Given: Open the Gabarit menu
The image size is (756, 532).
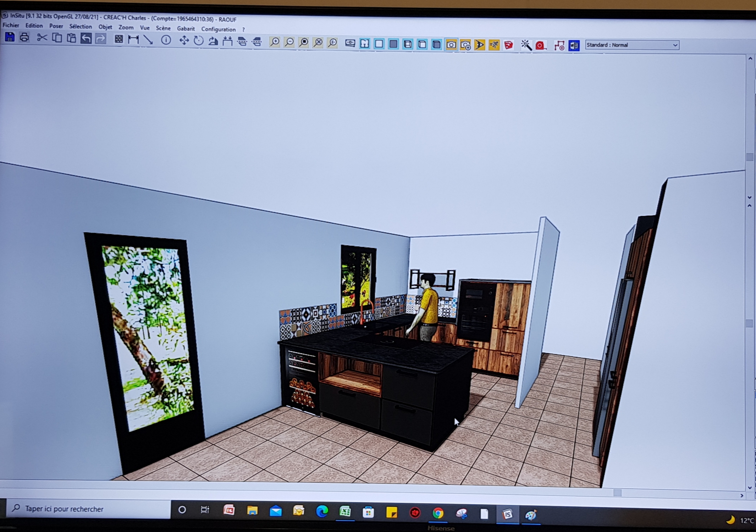Looking at the screenshot, I should (186, 29).
